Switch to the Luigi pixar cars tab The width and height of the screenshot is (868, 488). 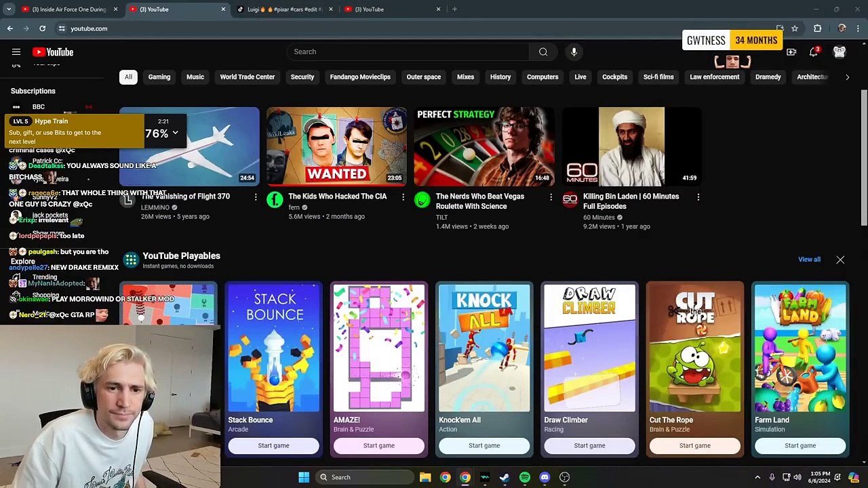point(285,9)
